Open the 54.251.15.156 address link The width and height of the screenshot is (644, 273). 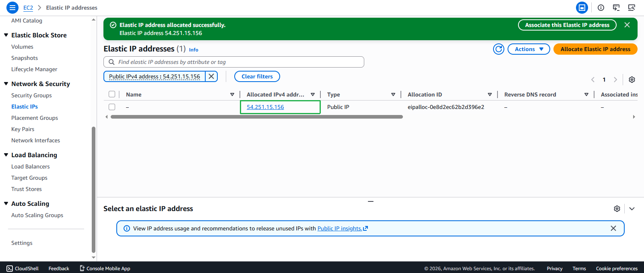click(x=265, y=107)
